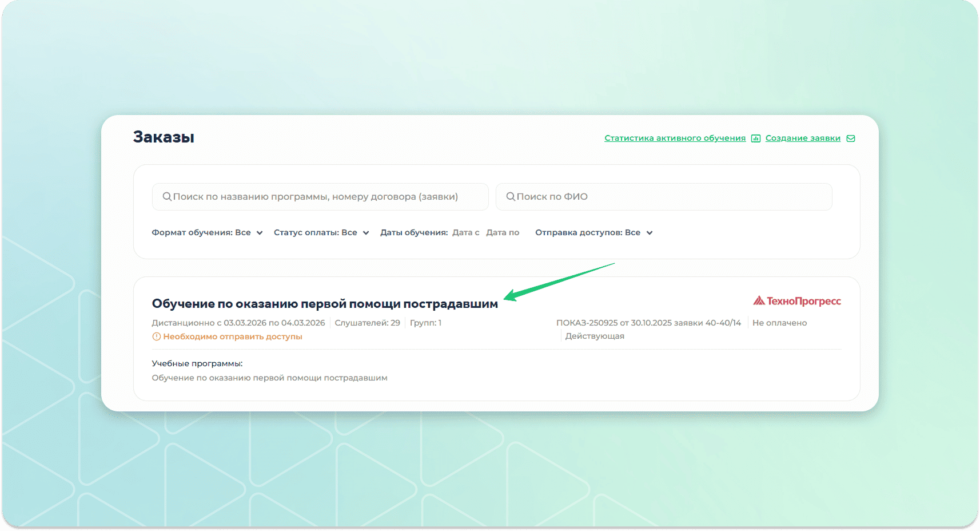This screenshot has height=531, width=980.
Task: Click the magnifier icon in the ФИО search field
Action: click(511, 196)
